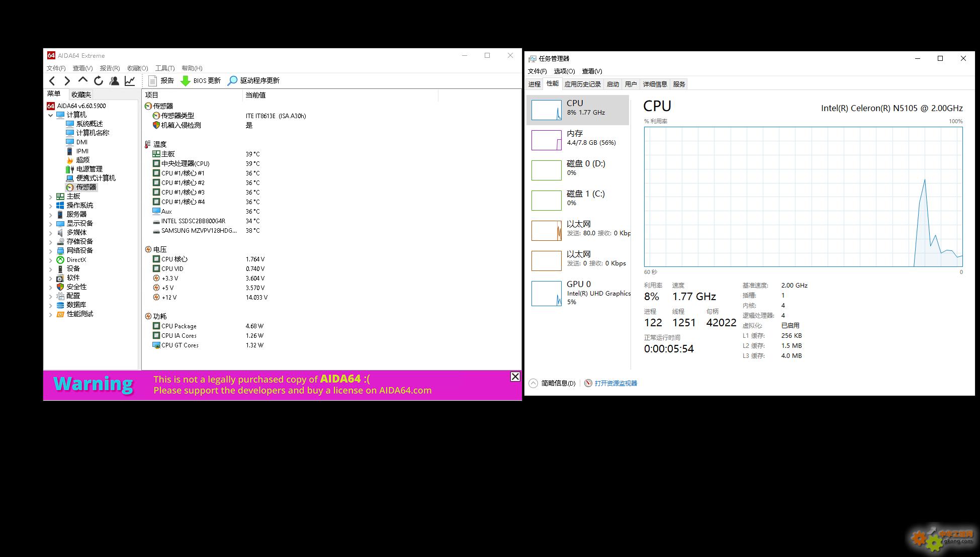The height and width of the screenshot is (557, 980).
Task: Select GPU 0 performance item
Action: tap(578, 293)
